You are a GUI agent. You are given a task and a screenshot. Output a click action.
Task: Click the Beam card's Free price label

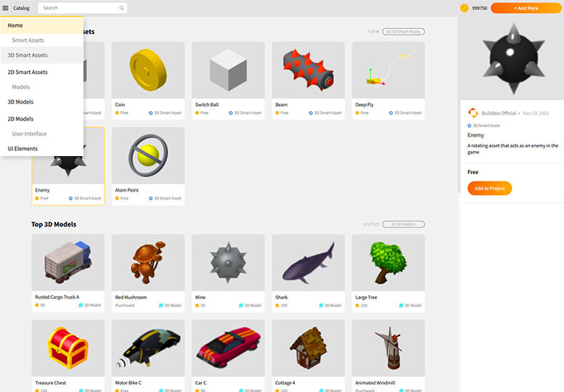[x=282, y=113]
